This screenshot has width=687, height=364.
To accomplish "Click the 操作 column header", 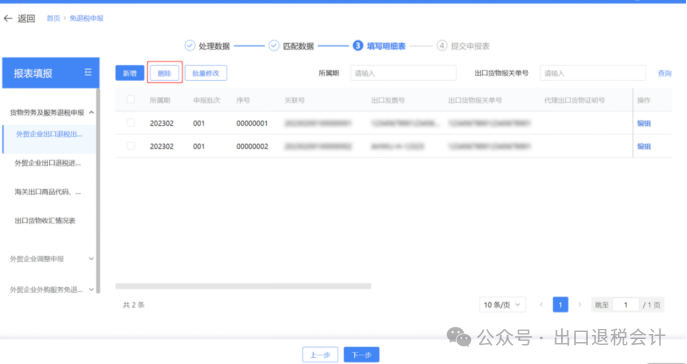I will 644,100.
